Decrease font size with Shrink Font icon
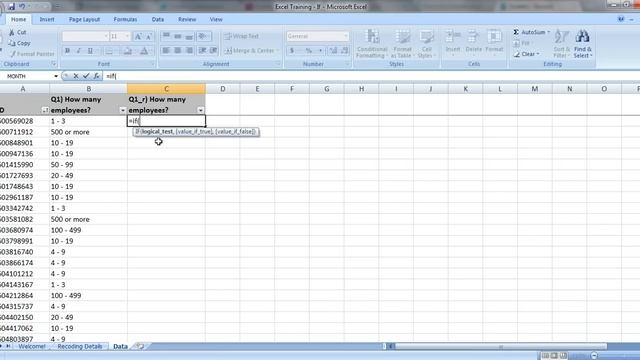Image resolution: width=640 pixels, height=360 pixels. (149, 36)
